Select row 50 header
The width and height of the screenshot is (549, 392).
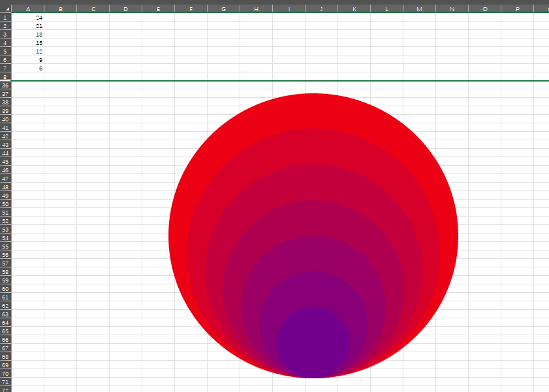click(x=6, y=204)
